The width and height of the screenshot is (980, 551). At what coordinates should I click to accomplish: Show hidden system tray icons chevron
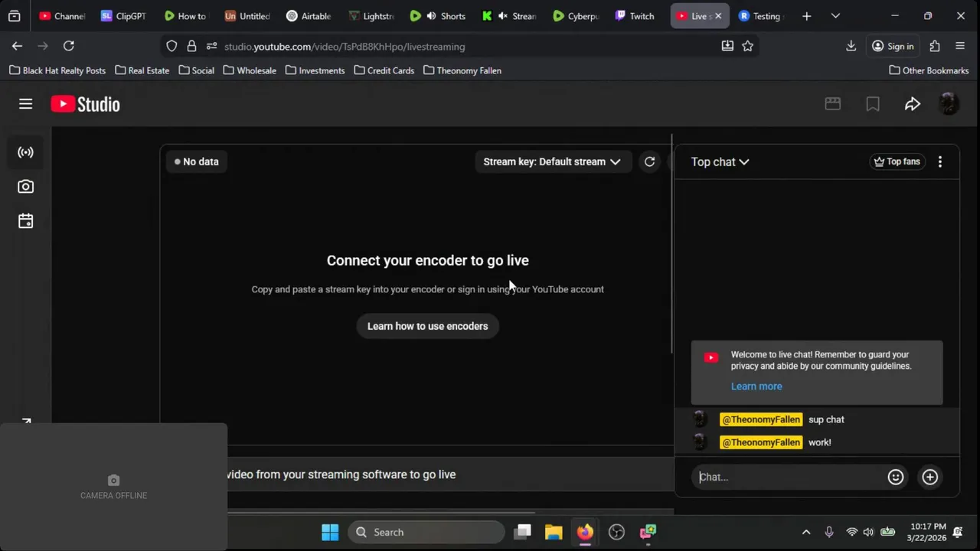pyautogui.click(x=805, y=532)
